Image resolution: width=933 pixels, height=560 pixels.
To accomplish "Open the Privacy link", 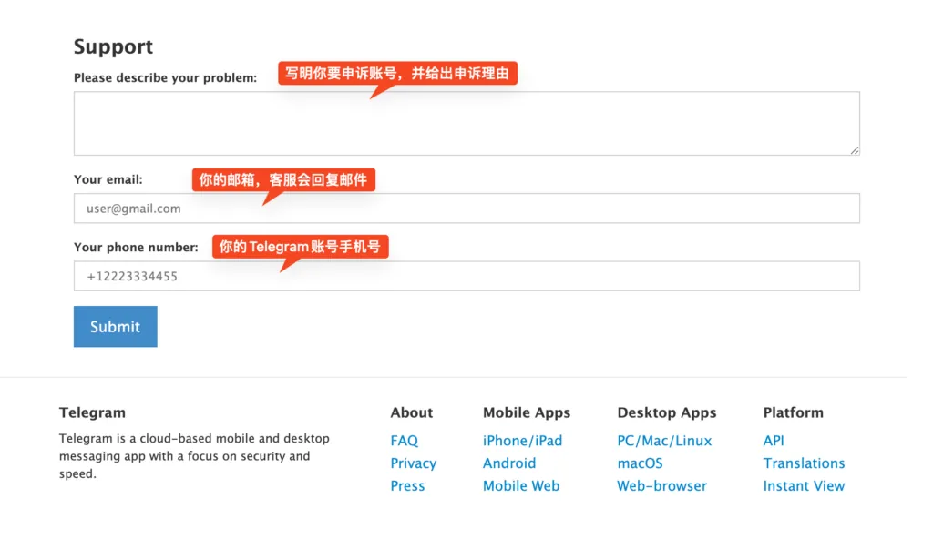I will point(414,463).
